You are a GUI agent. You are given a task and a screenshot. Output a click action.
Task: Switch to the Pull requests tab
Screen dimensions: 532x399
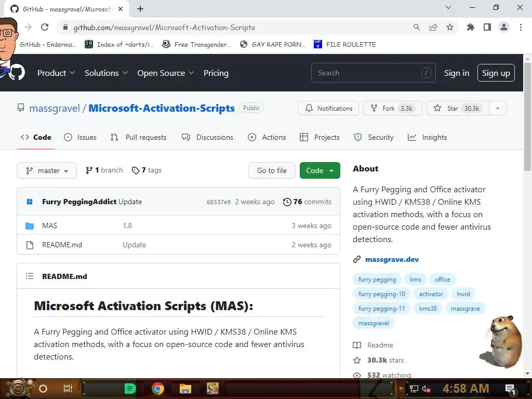click(x=138, y=137)
